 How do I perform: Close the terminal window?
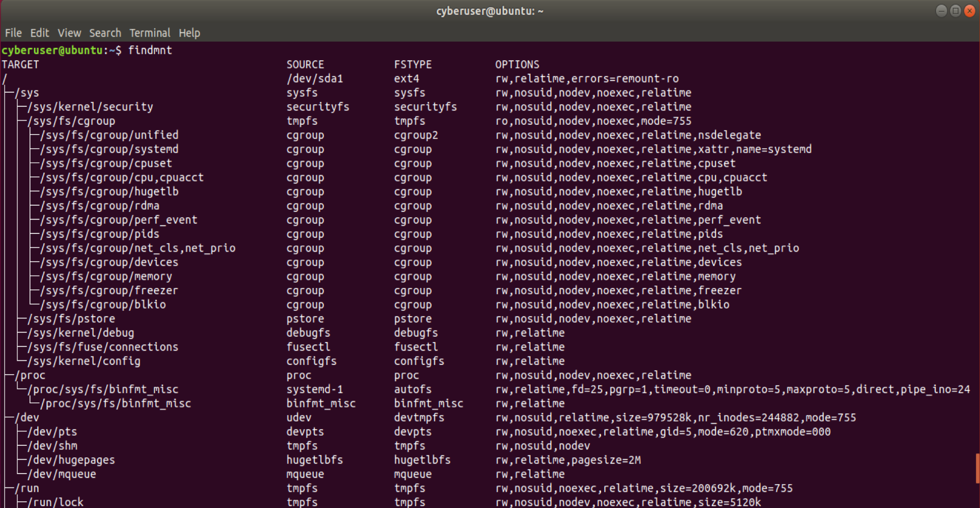point(969,11)
